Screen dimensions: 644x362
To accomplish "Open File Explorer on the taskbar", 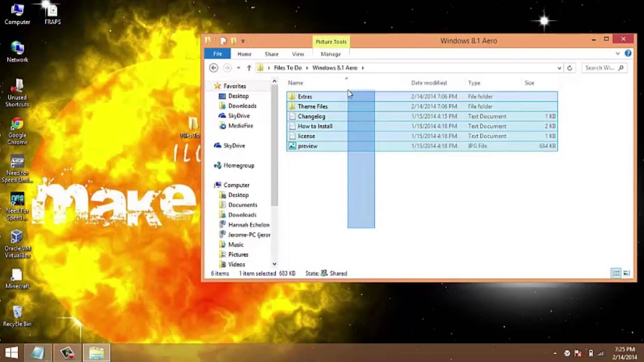I will [96, 352].
